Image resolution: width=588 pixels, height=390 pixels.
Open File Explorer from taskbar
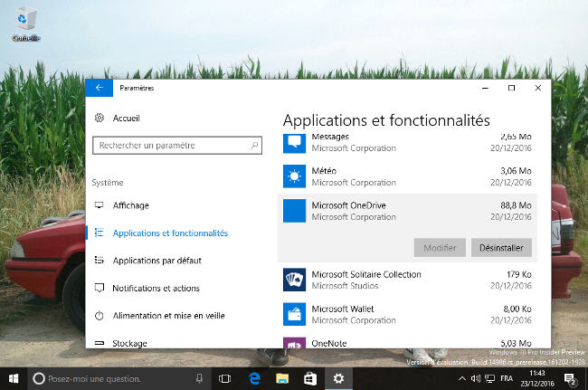pyautogui.click(x=282, y=379)
